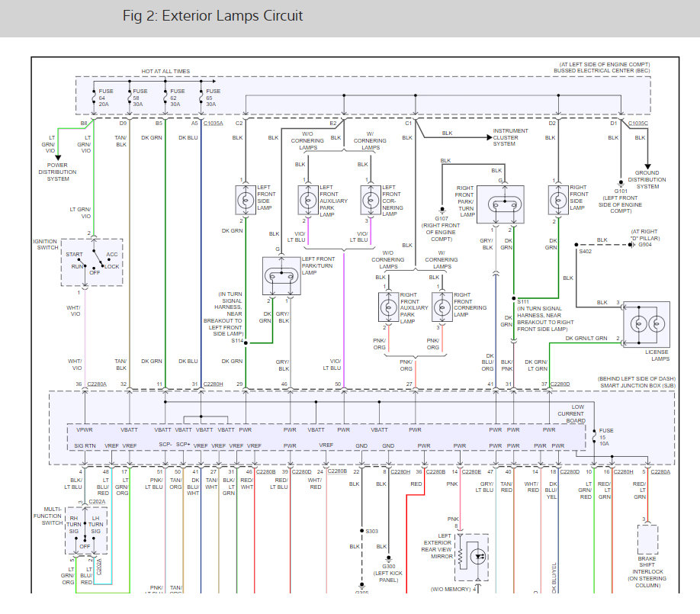Click the '(AT RIGHT "D" PILLAR)' label
This screenshot has height=614, width=700.
644,235
